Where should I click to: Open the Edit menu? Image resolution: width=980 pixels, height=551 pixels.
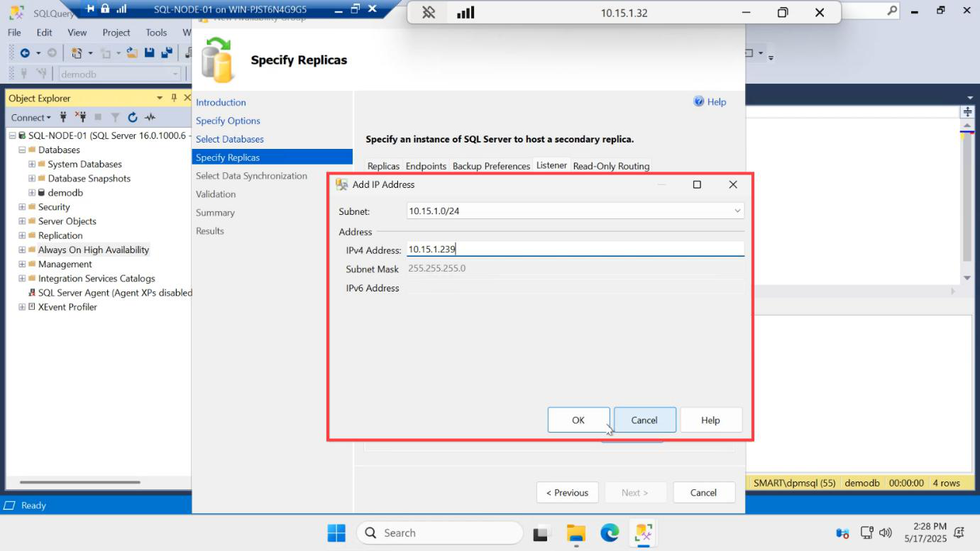click(x=44, y=33)
